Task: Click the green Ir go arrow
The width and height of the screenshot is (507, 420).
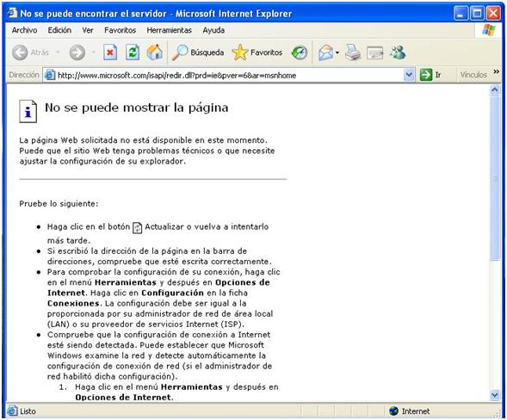Action: 426,75
